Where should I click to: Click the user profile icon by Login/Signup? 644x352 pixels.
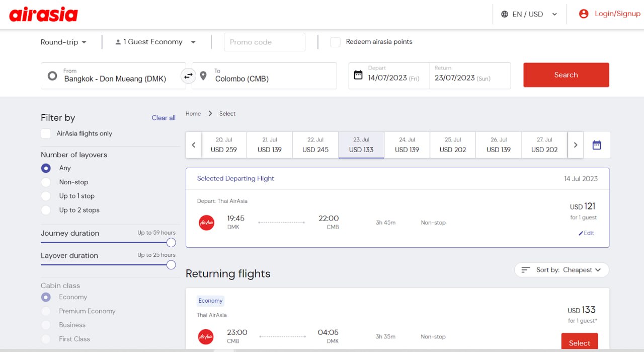(x=584, y=14)
